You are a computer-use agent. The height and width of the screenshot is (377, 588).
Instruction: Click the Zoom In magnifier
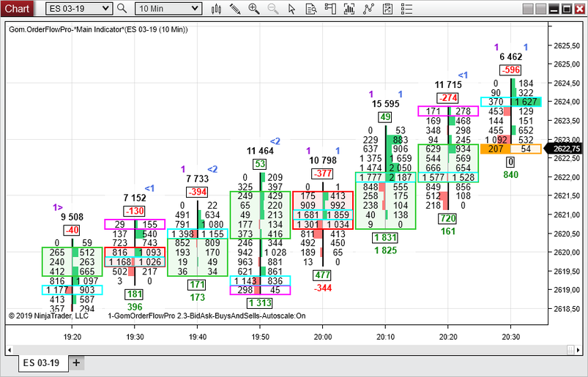coord(254,9)
